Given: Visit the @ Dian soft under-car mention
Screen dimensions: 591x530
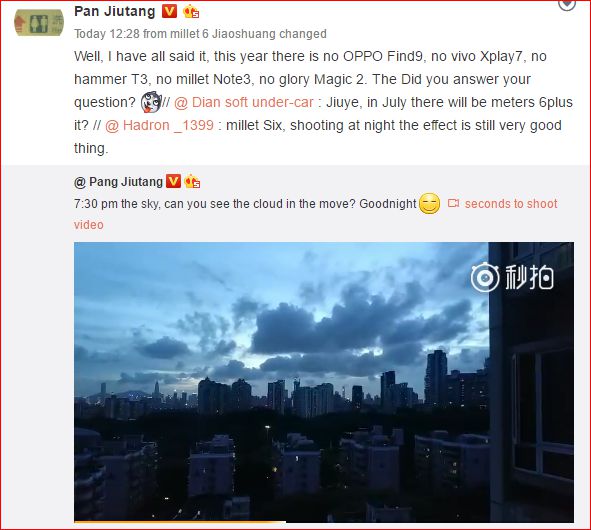Looking at the screenshot, I should point(243,102).
